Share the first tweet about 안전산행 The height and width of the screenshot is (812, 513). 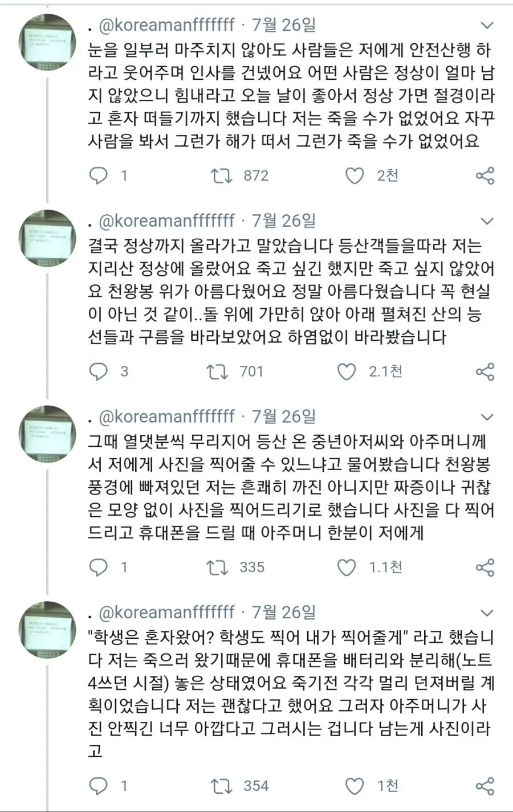(x=486, y=176)
